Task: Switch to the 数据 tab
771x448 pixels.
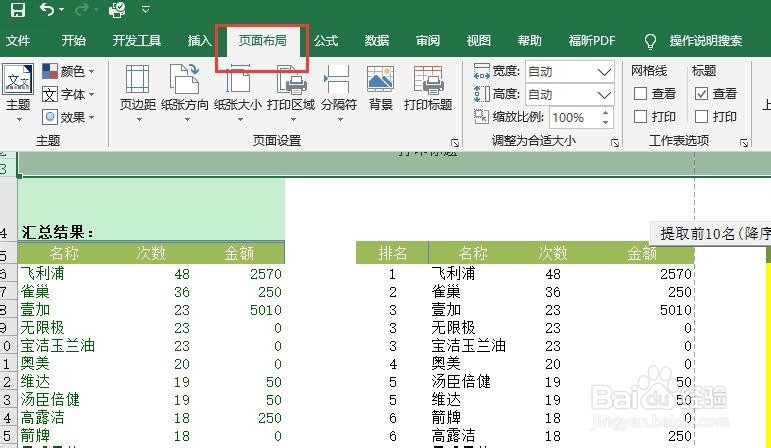Action: (377, 40)
